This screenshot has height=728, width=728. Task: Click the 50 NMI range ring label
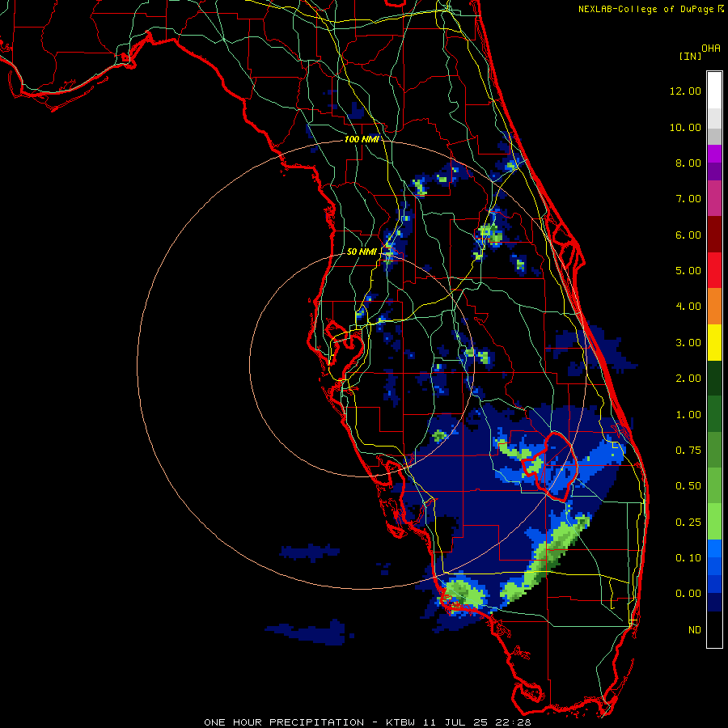(362, 252)
